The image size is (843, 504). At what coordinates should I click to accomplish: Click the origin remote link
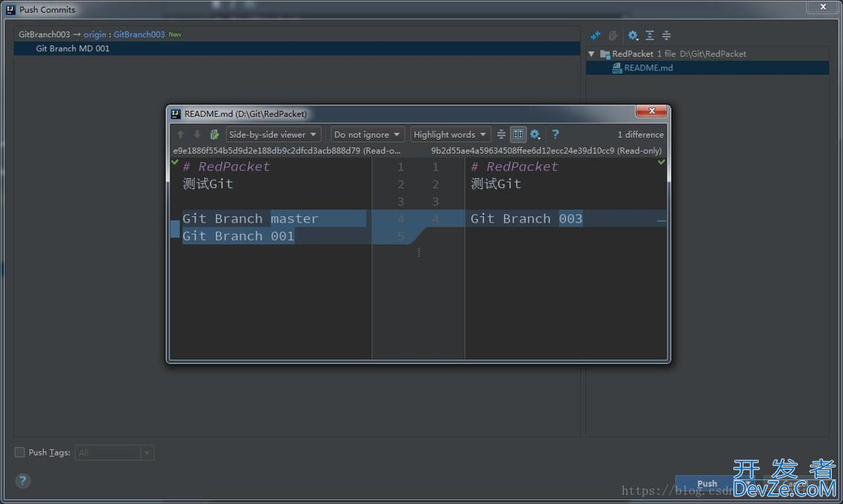[95, 34]
